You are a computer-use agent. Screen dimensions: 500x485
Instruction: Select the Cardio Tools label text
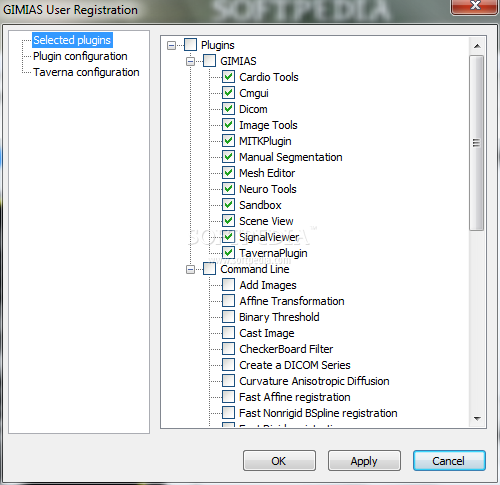click(269, 77)
